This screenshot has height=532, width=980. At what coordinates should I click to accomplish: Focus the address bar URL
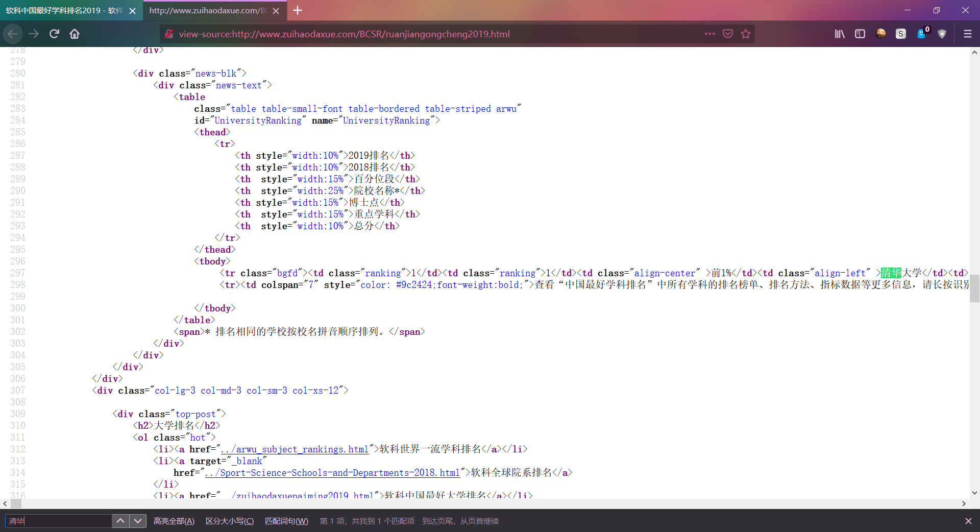[x=344, y=34]
